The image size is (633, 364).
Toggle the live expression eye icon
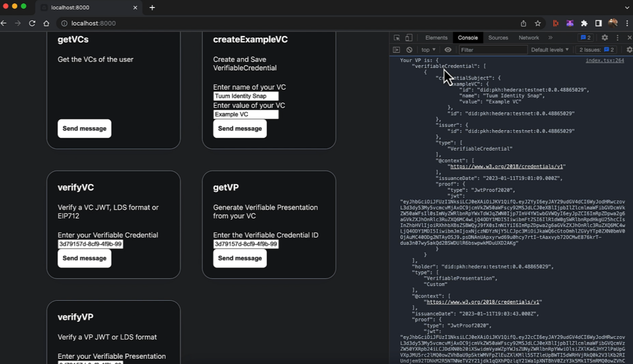[448, 50]
